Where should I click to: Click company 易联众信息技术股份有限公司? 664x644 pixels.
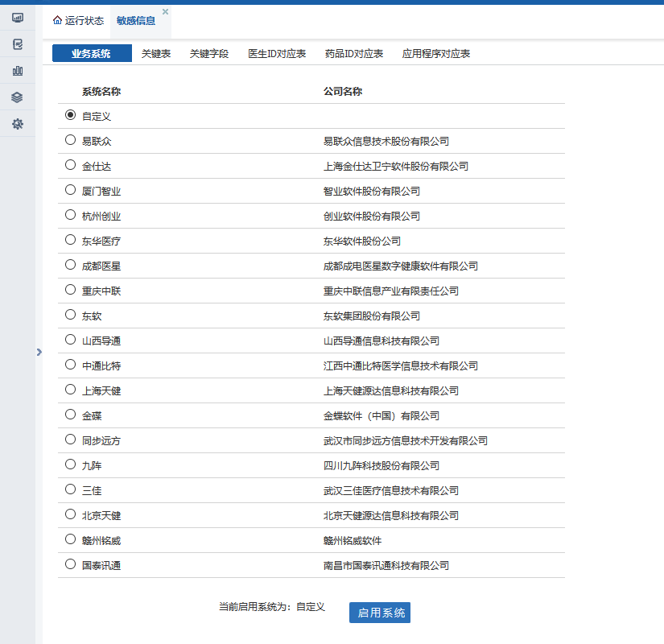click(386, 142)
